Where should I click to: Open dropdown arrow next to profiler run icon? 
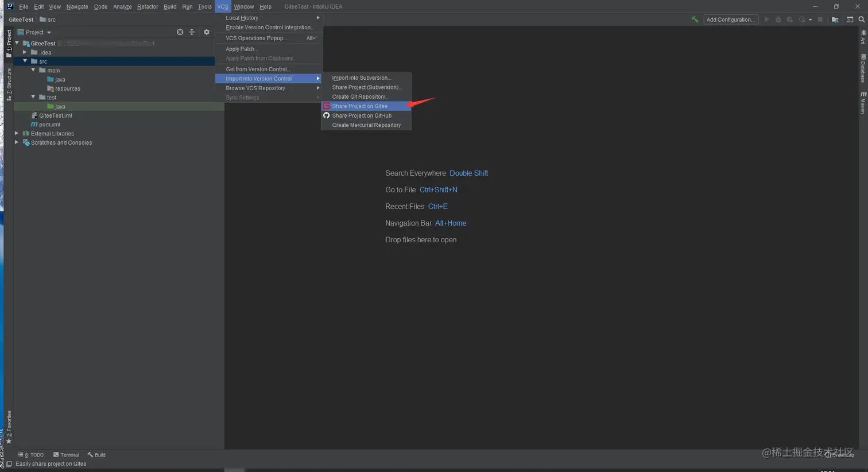[x=810, y=20]
